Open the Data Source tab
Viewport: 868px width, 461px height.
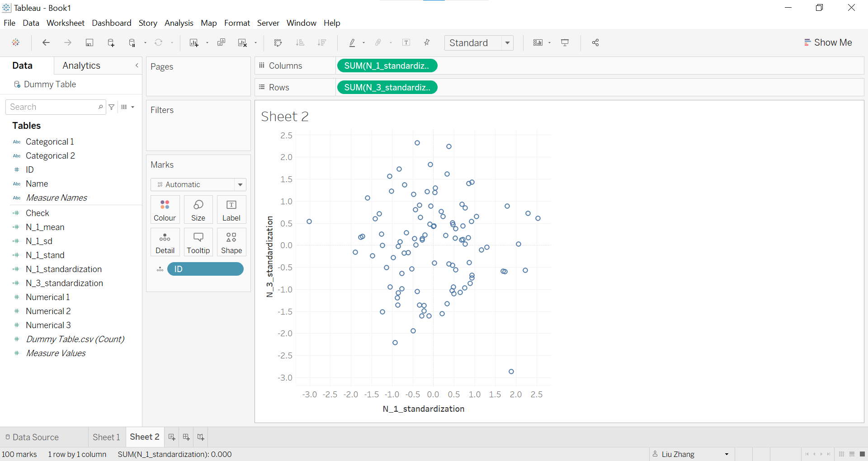click(32, 437)
